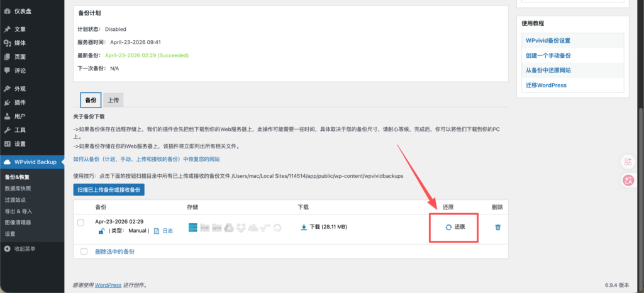Click the 插件 plugin icon
This screenshot has width=644, height=293.
click(7, 102)
